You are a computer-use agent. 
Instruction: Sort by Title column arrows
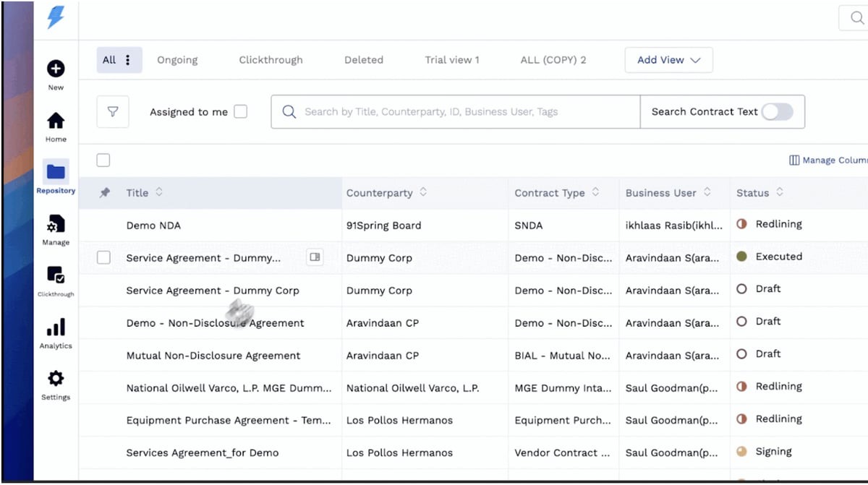(159, 192)
